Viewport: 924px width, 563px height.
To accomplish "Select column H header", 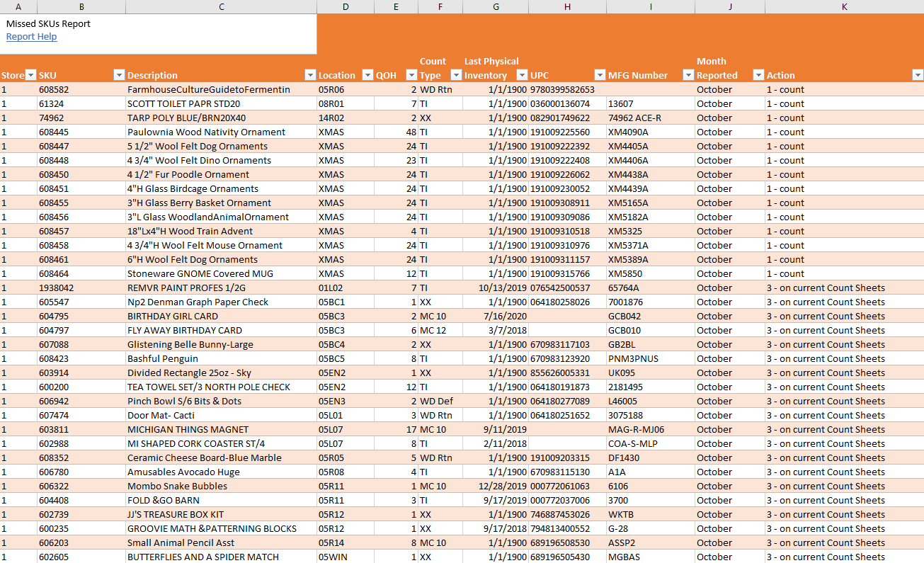I will click(567, 6).
